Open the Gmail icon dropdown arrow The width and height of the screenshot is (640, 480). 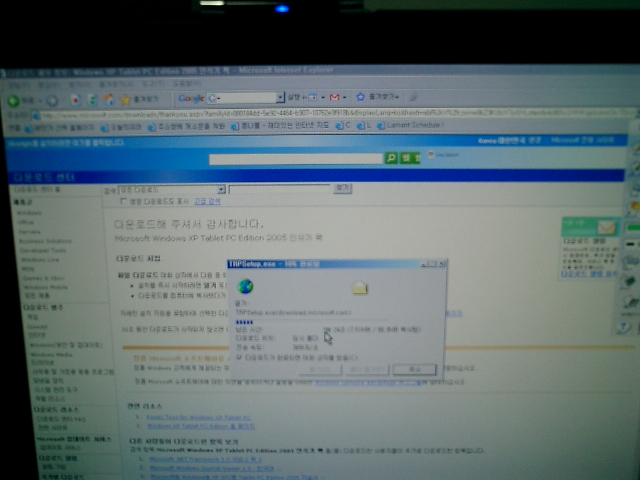click(345, 97)
